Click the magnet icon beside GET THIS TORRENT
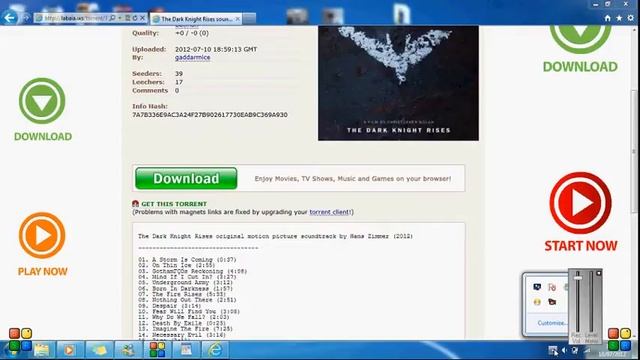 tap(136, 204)
